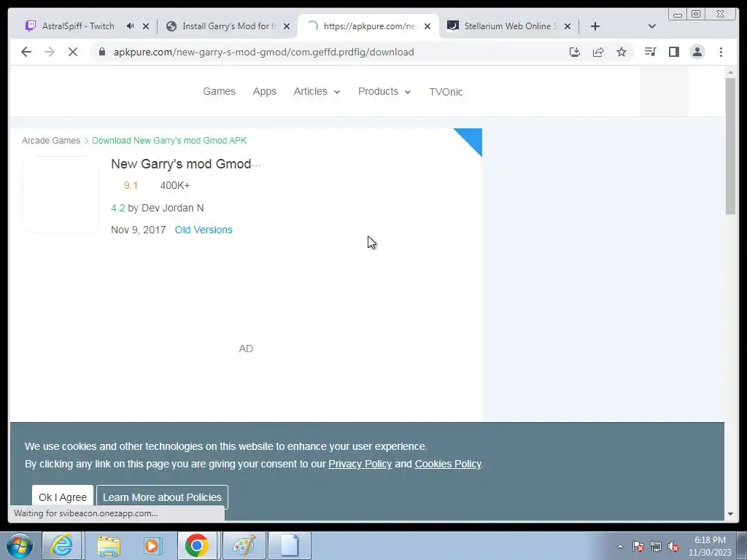
Task: Open the Privacy Policy link
Action: [360, 464]
